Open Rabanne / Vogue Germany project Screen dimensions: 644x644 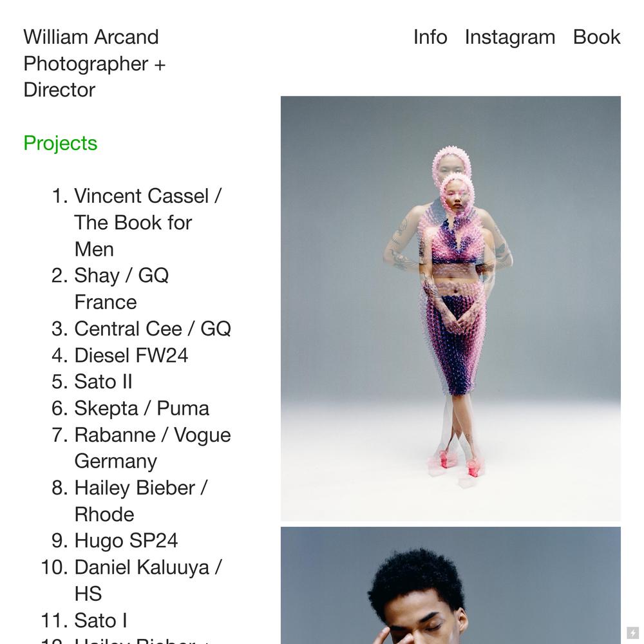(153, 448)
